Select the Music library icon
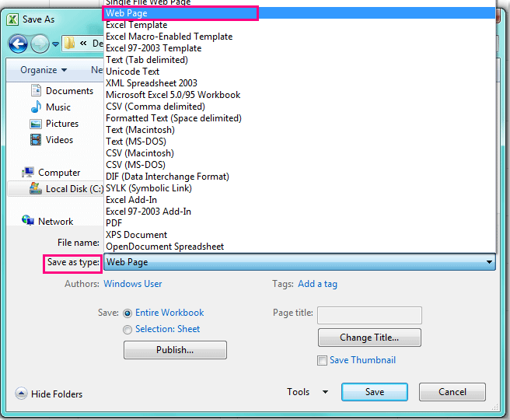 tap(36, 107)
